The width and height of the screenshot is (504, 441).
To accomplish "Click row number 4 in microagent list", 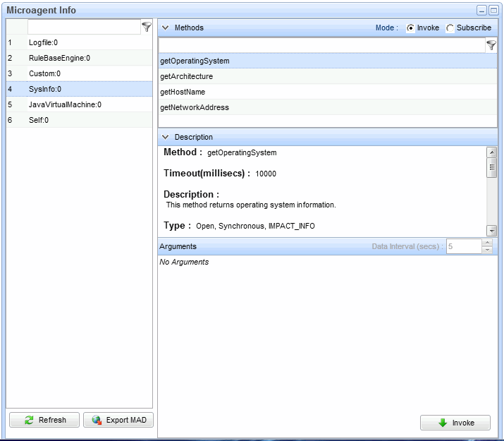I will pyautogui.click(x=10, y=89).
